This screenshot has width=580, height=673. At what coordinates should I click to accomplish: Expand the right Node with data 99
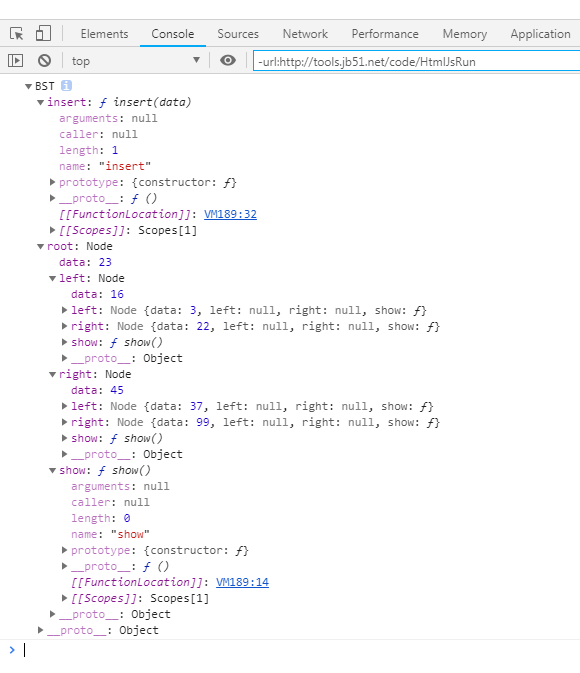tap(64, 422)
